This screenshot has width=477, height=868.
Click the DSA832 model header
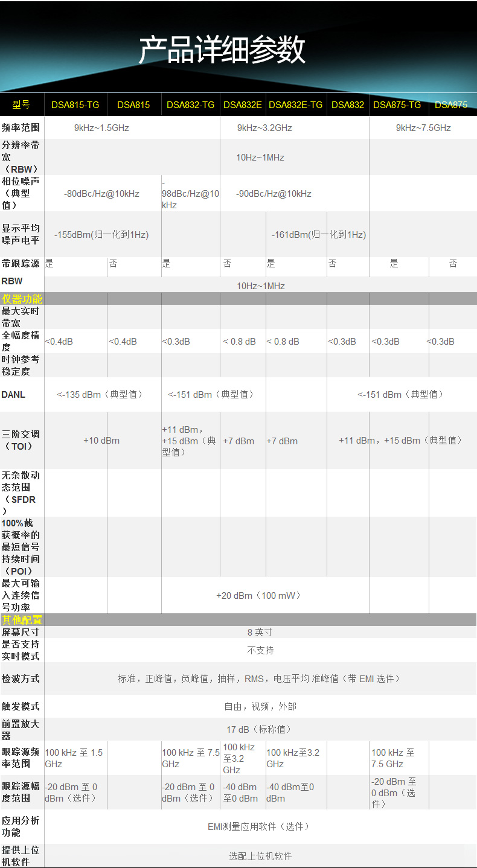[348, 104]
